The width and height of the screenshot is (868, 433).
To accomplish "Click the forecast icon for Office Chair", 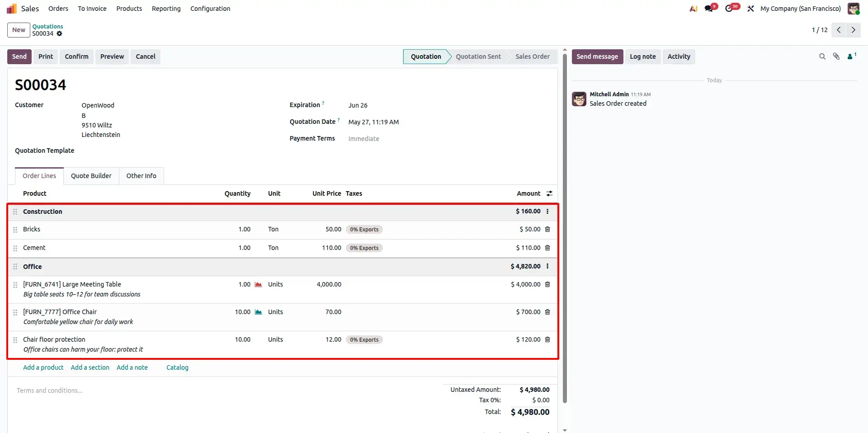I will 259,312.
